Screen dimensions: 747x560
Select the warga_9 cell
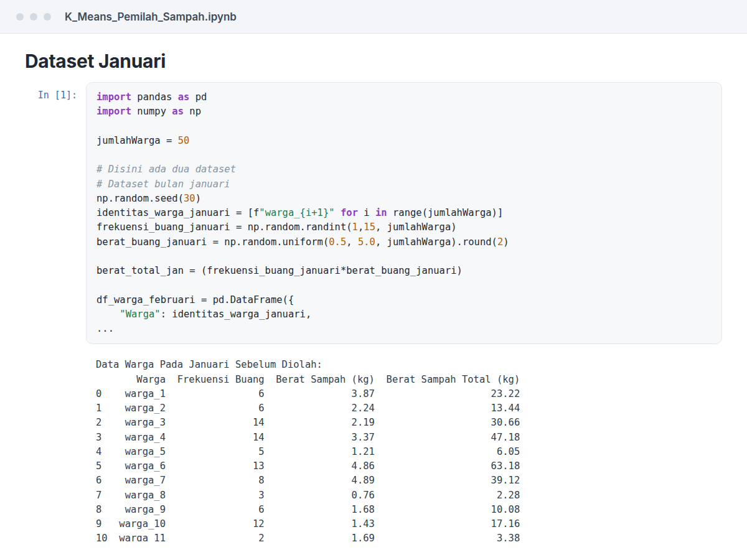tap(145, 510)
